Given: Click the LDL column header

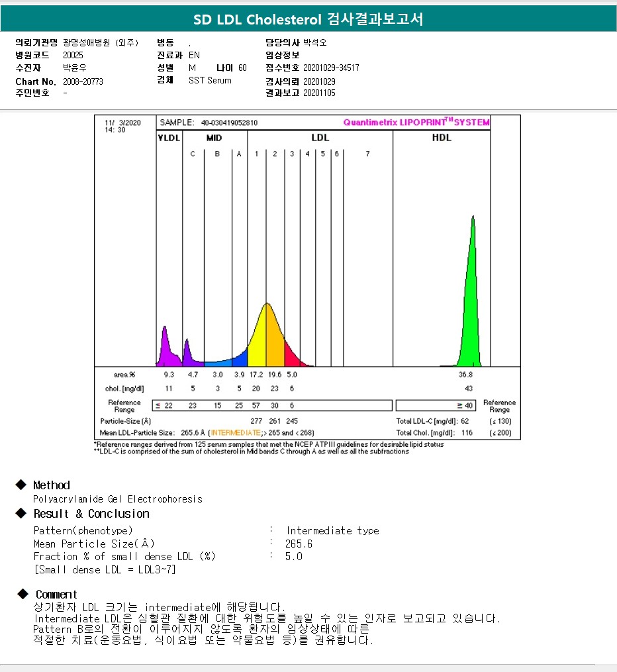Looking at the screenshot, I should (320, 138).
